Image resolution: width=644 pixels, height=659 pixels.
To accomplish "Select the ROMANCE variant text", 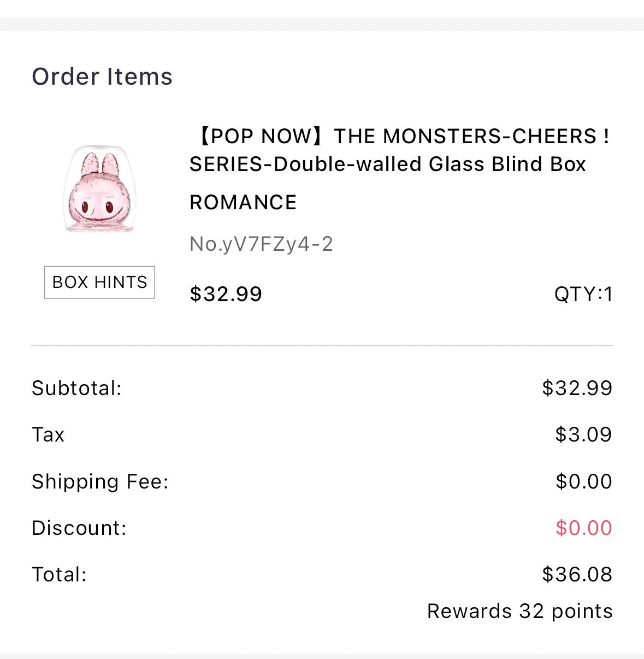I will [x=243, y=203].
